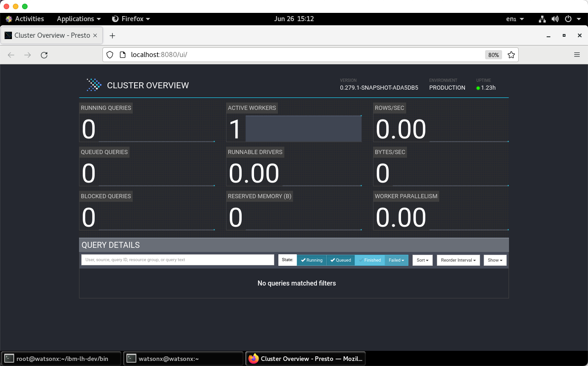Image resolution: width=588 pixels, height=366 pixels.
Task: Click the CLUSTER OVERVIEW title
Action: pos(148,86)
